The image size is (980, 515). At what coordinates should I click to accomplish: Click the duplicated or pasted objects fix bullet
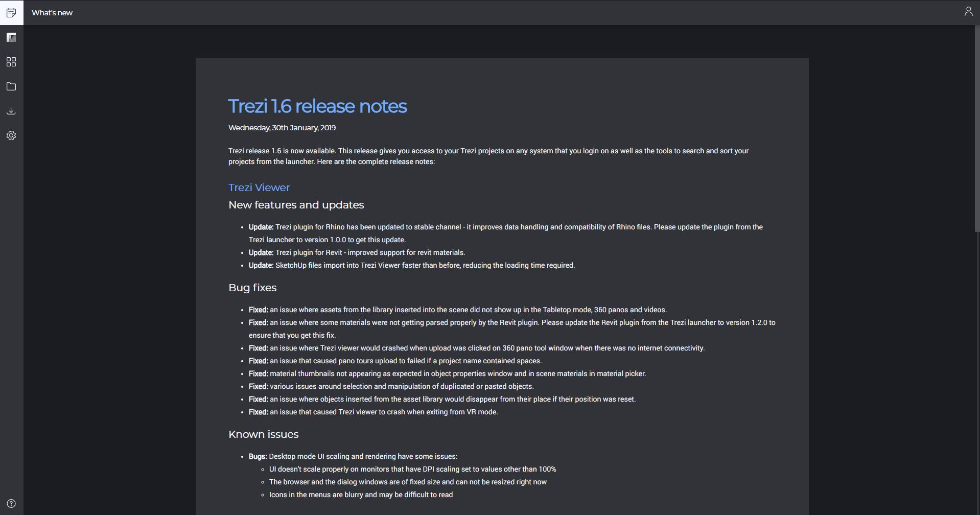pyautogui.click(x=391, y=386)
